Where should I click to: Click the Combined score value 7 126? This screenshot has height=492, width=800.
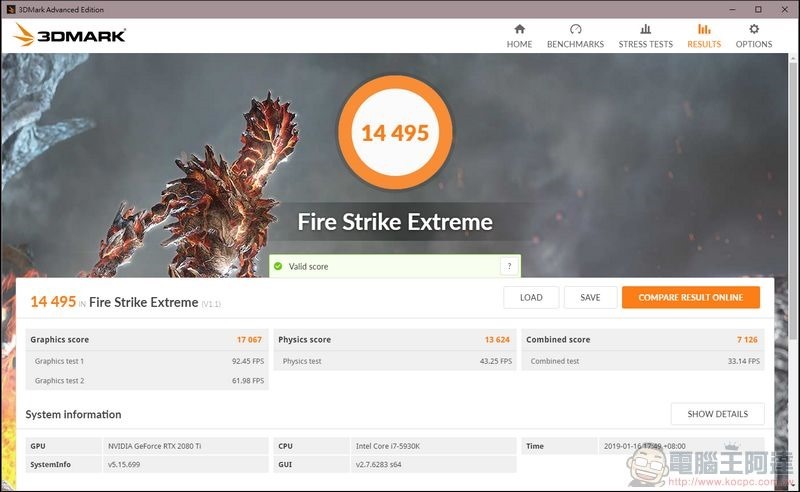[x=747, y=339]
